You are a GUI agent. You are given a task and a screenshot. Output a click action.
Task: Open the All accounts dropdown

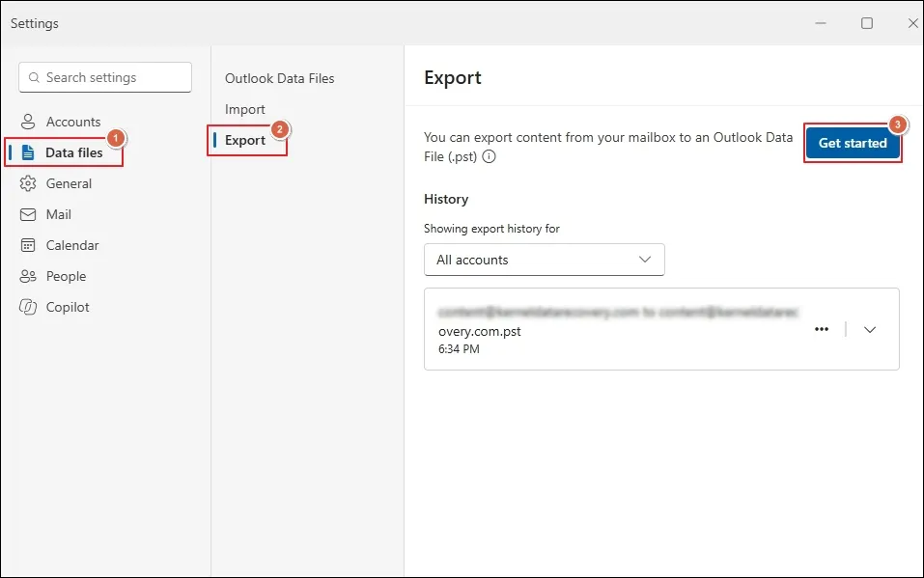[x=544, y=260]
